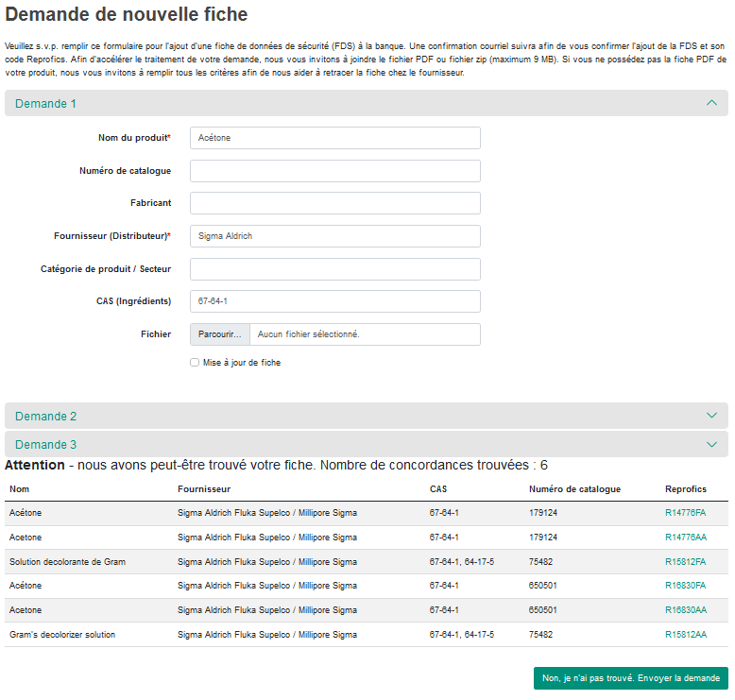
Task: Click the 'Parcourir...' file browse button
Action: pyautogui.click(x=220, y=334)
